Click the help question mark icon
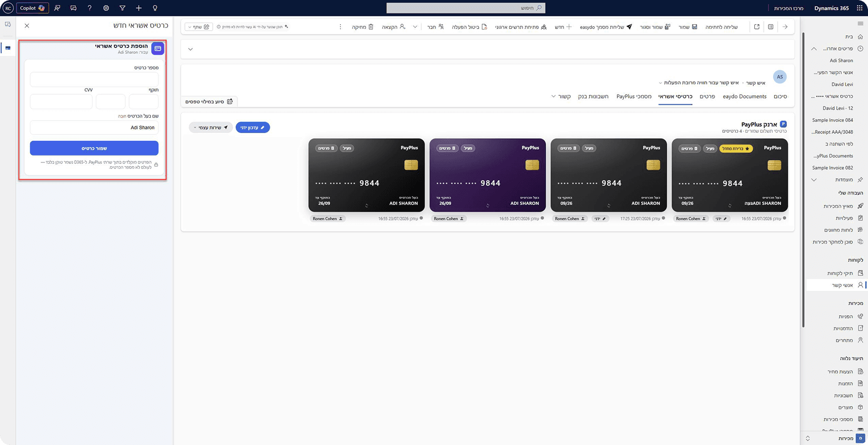 coord(90,8)
